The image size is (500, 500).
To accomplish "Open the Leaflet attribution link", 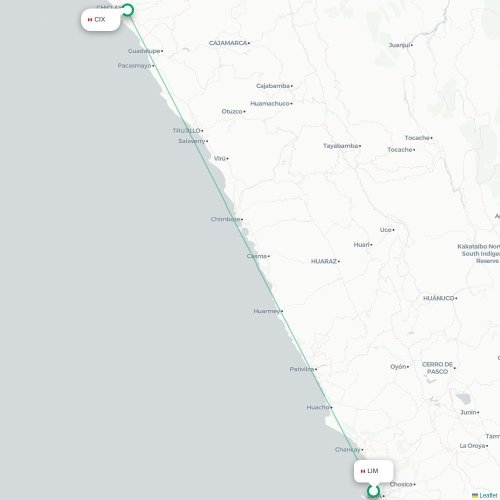I will tap(488, 496).
